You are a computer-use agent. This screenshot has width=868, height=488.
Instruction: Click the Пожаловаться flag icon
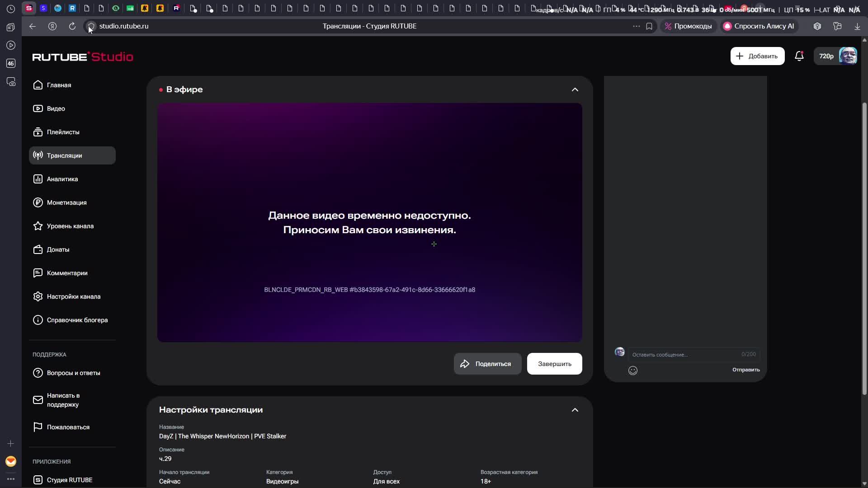[38, 427]
